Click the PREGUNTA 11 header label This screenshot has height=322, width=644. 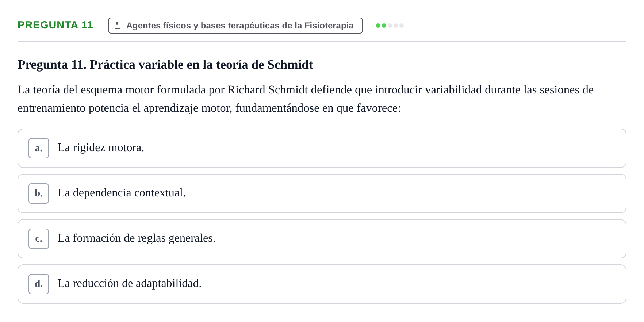pos(55,25)
